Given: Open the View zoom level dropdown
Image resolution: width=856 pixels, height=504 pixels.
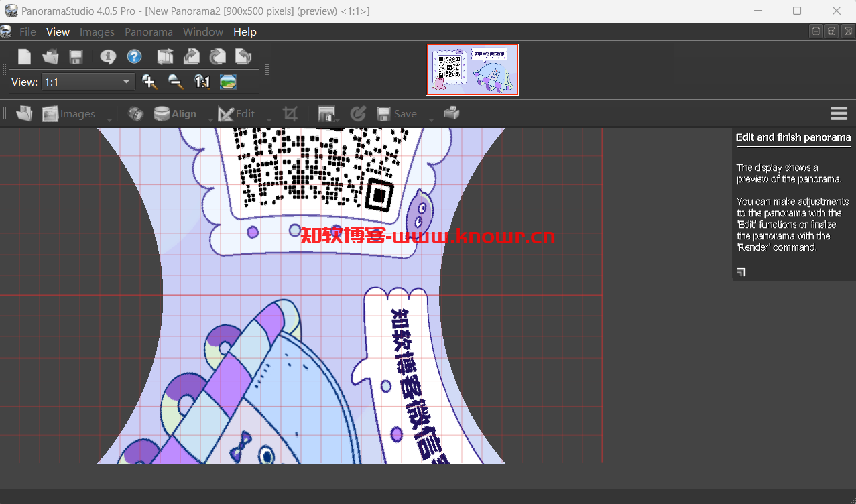Looking at the screenshot, I should [88, 82].
